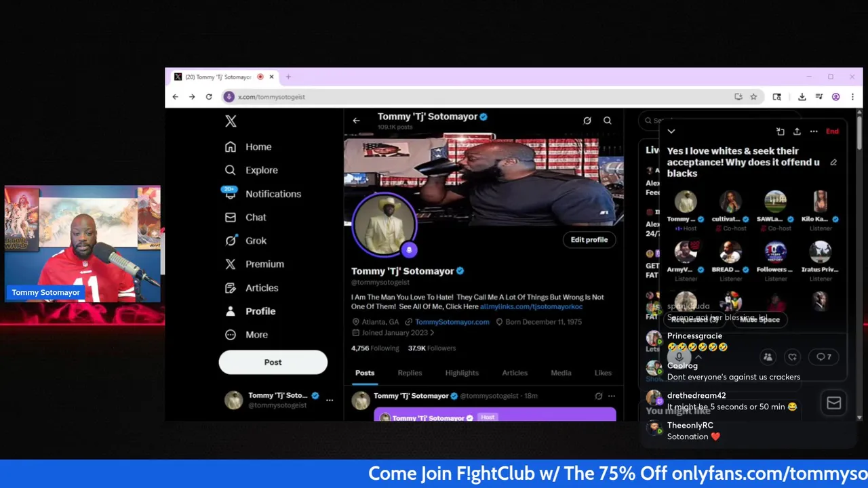This screenshot has width=868, height=488.
Task: Select the Highlights tab
Action: coord(462,373)
